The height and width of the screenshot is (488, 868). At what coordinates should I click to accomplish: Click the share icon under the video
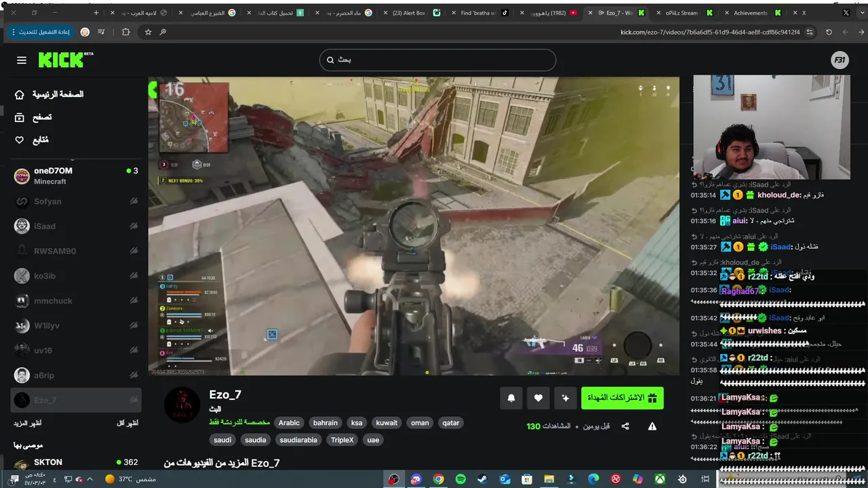625,426
